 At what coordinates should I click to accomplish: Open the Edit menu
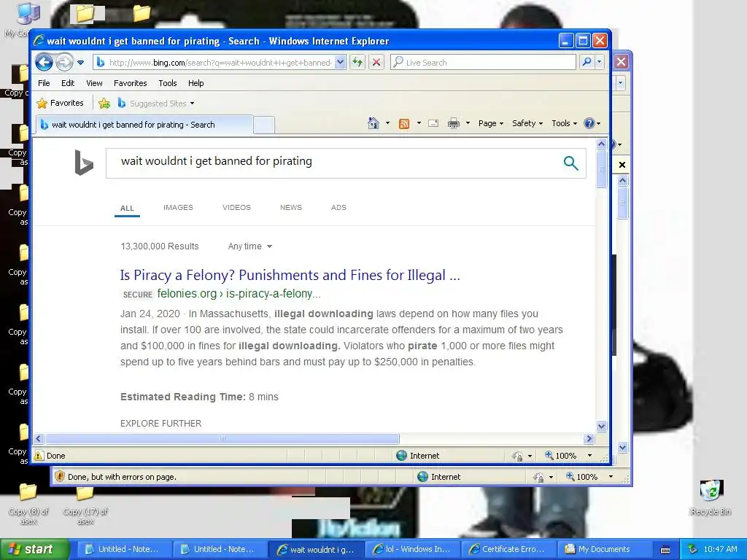pos(68,83)
